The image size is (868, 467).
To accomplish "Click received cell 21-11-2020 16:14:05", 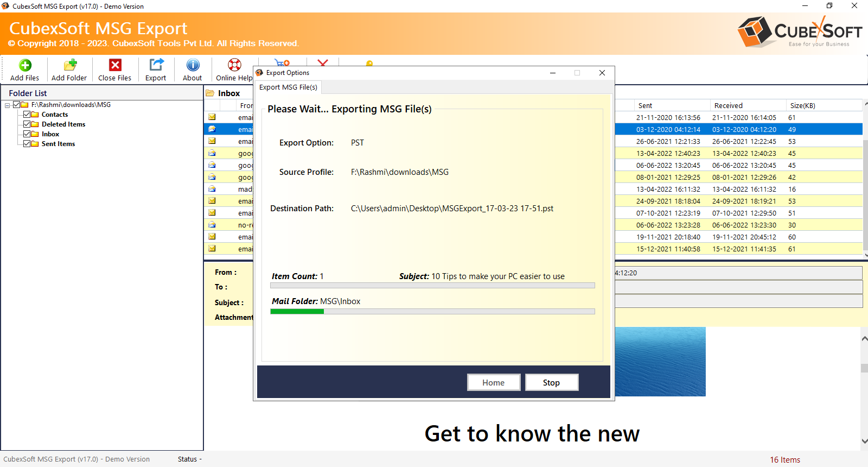I will tap(744, 117).
